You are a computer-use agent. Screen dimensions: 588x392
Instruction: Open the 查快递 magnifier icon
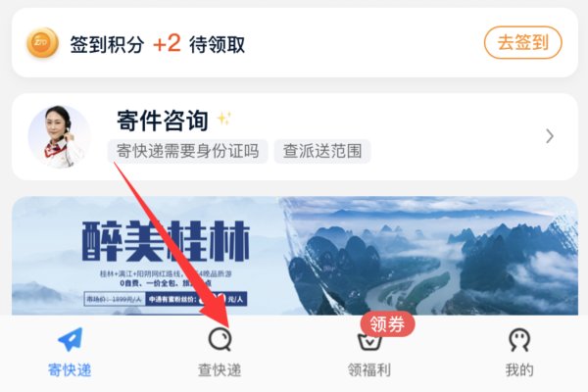[x=220, y=339]
